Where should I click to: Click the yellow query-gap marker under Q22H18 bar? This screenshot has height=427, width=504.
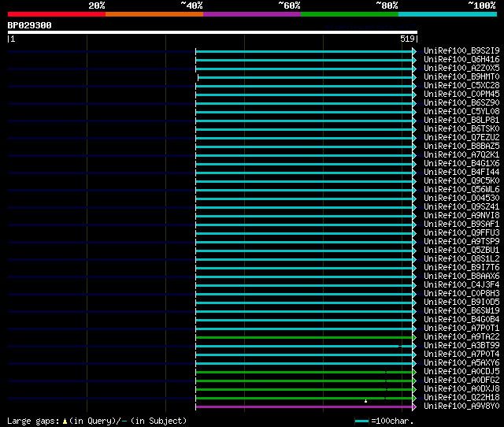tap(365, 401)
